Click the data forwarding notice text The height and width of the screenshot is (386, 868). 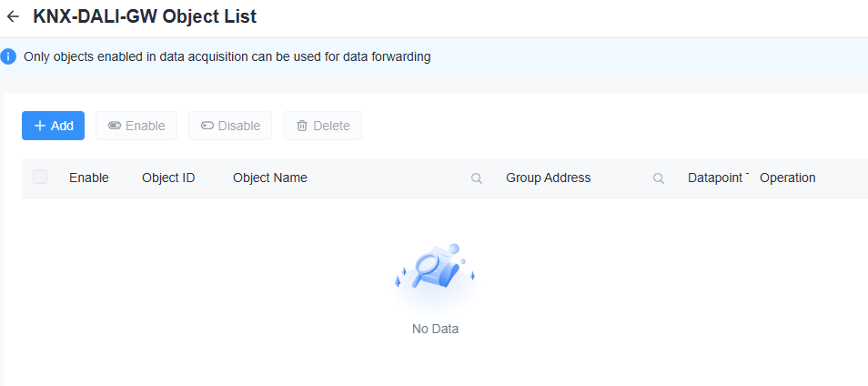(227, 56)
